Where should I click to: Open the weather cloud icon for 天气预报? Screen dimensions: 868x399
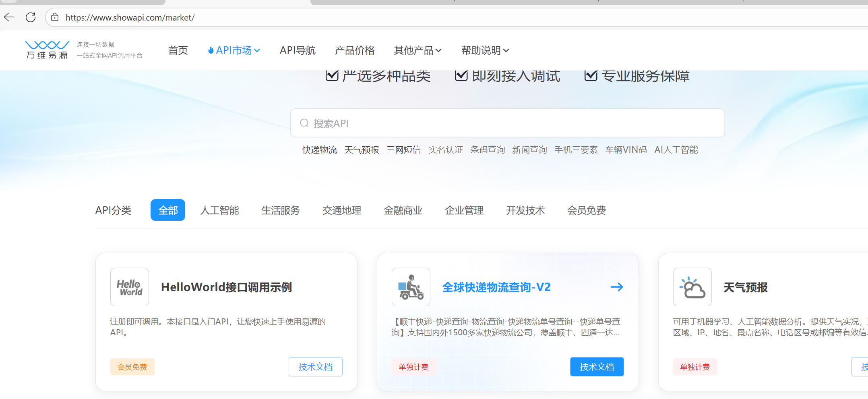tap(692, 287)
